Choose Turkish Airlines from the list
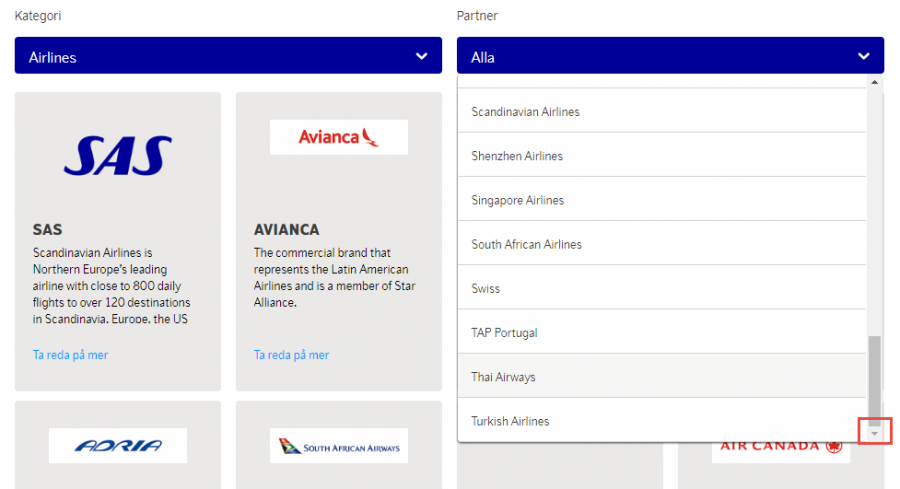Viewport: 900px width, 489px height. pos(510,421)
